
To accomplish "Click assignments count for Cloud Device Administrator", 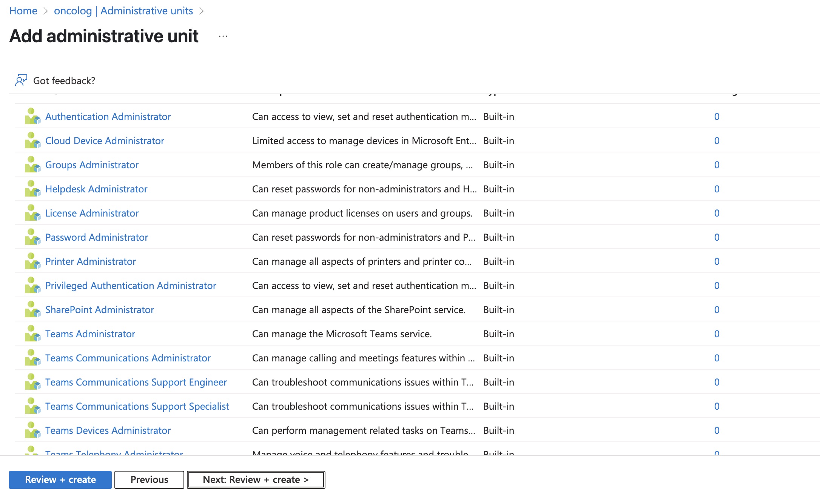I will click(x=717, y=141).
